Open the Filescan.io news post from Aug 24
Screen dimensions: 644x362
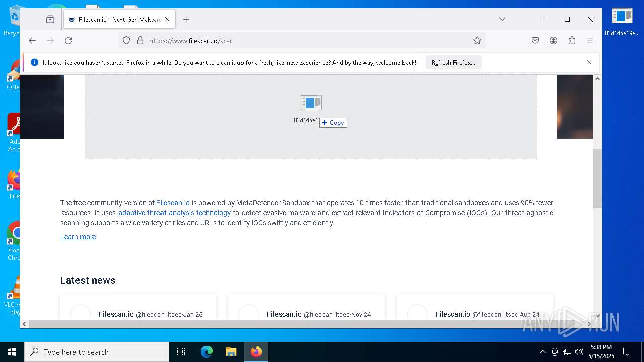[475, 307]
